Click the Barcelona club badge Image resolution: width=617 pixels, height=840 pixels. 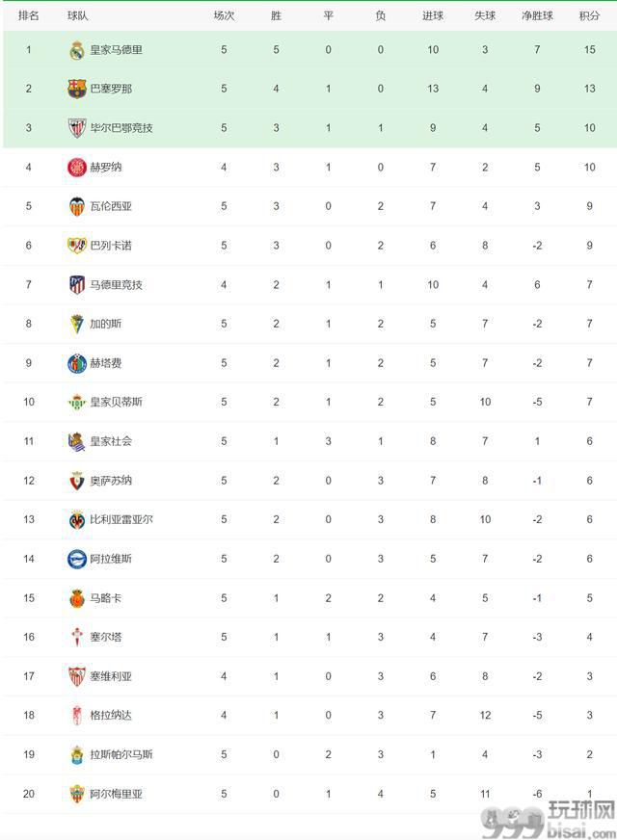77,89
